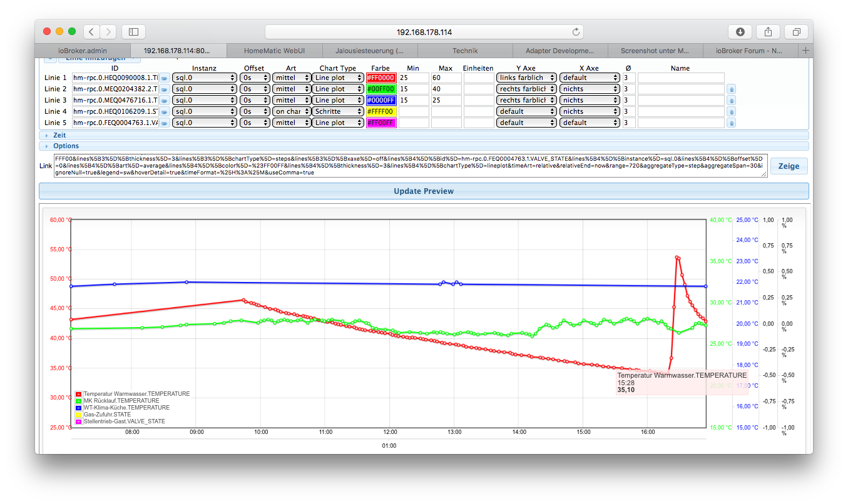Show Safari sidebar
This screenshot has height=504, width=848.
(133, 31)
